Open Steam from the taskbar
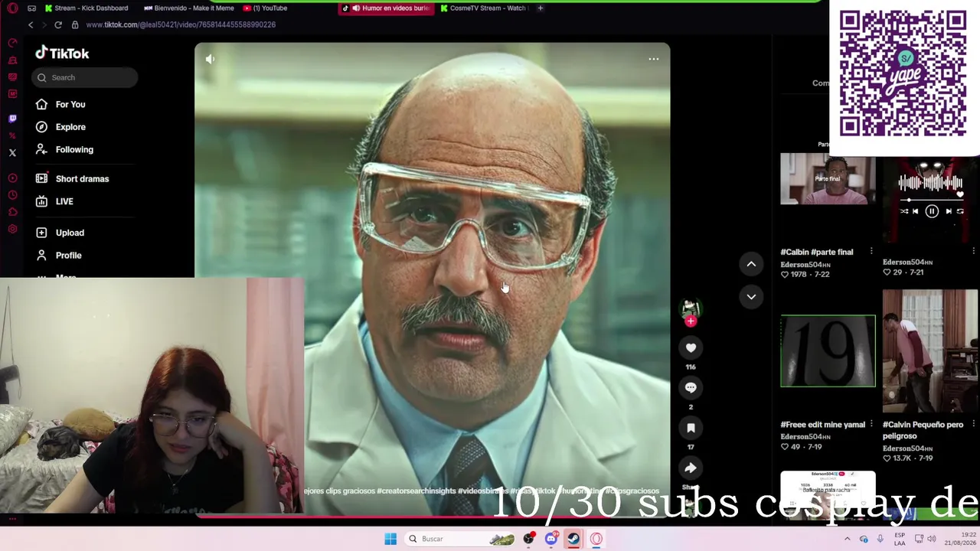This screenshot has height=551, width=980. pyautogui.click(x=573, y=539)
